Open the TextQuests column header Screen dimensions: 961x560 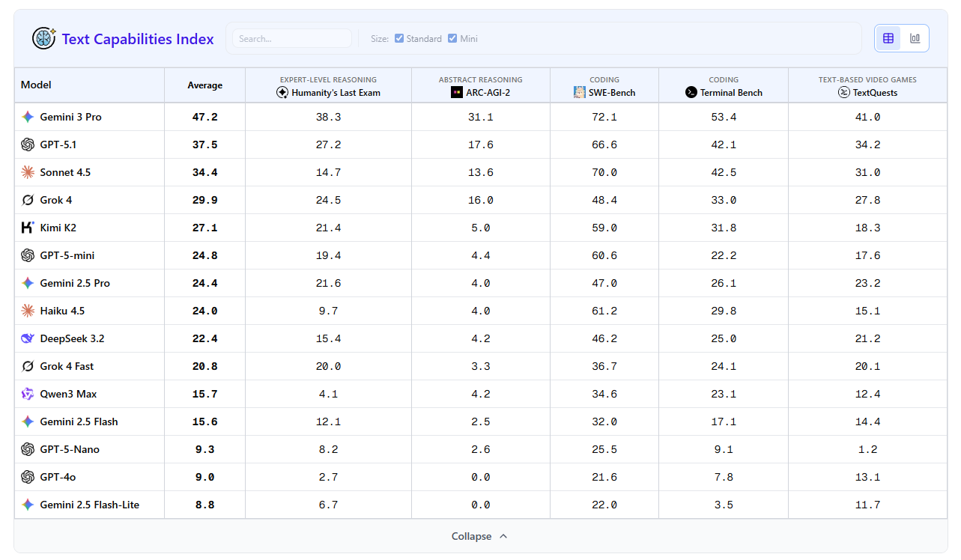click(867, 85)
